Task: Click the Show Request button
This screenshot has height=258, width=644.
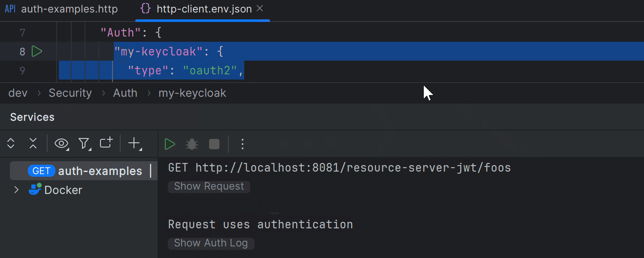Action: pos(209,186)
